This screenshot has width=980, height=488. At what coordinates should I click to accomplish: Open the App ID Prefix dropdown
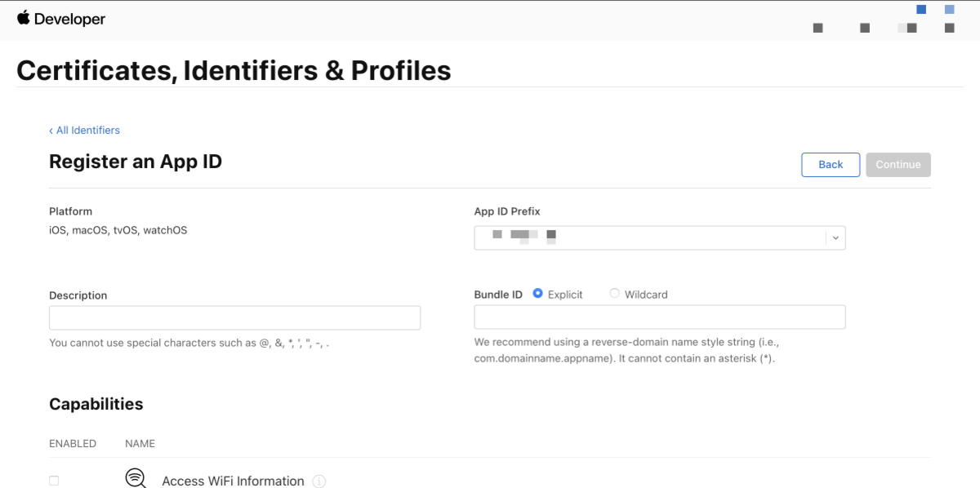click(660, 237)
